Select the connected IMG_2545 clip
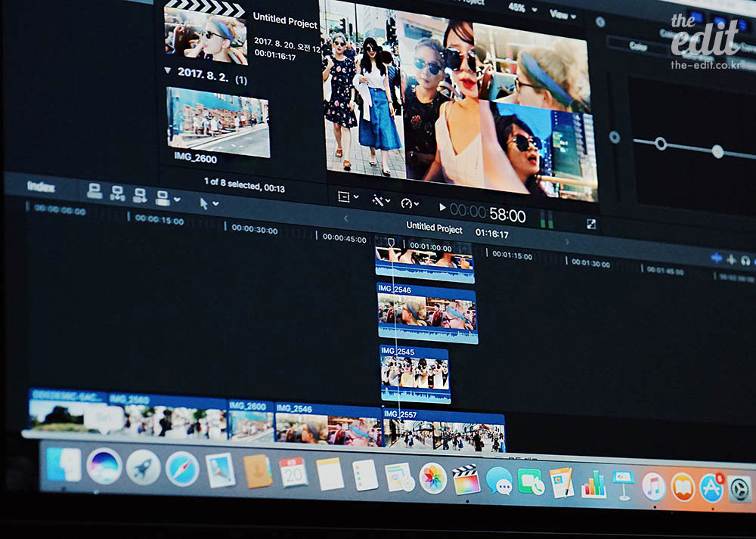 coord(415,374)
